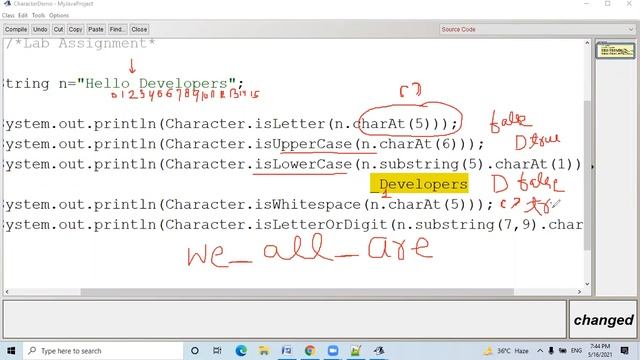
Task: Click the Undo button
Action: [x=40, y=29]
